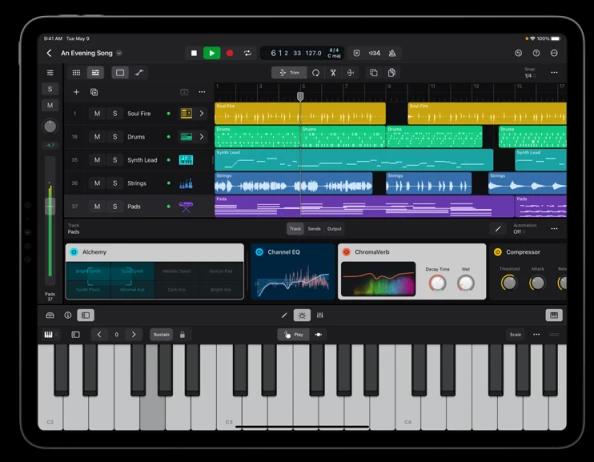
Task: Add a new track with the plus button
Action: 76,92
